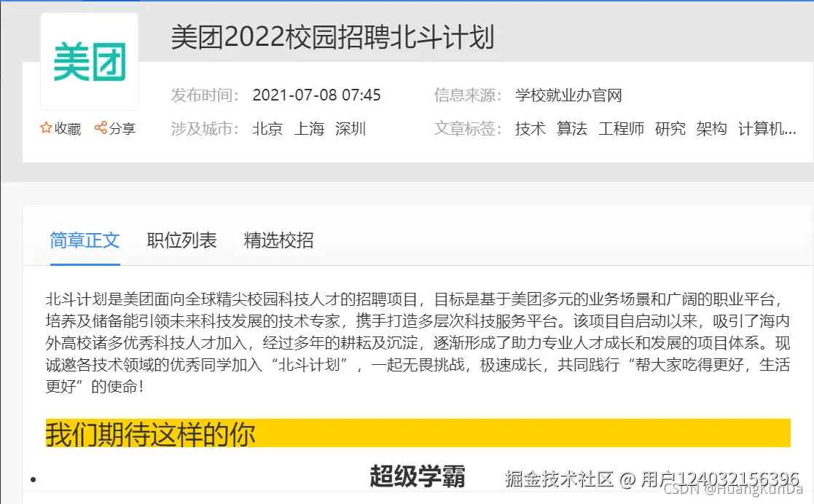Click the 文章标签 label

[468, 128]
